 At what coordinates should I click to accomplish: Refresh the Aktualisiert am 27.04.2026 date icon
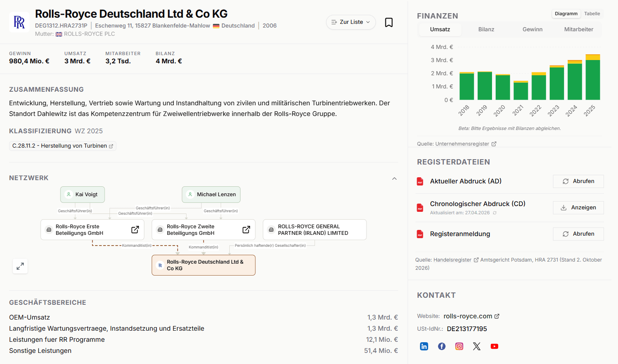pyautogui.click(x=494, y=213)
